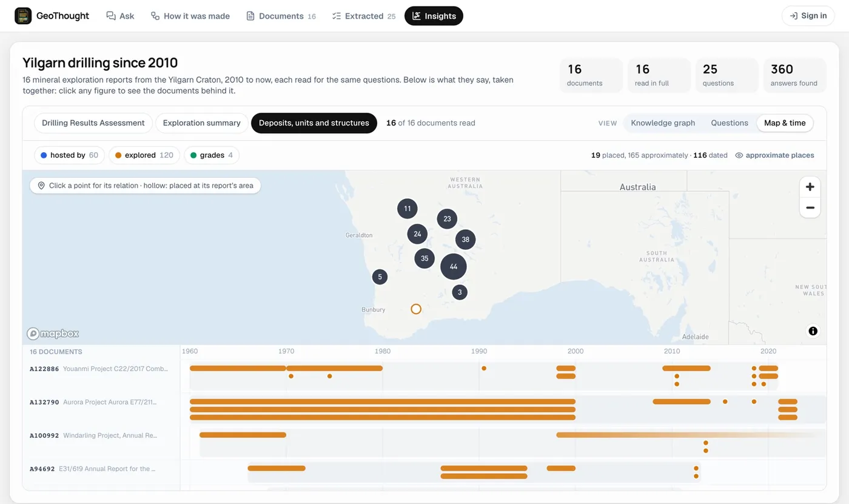Click the map cluster labeled 24
The width and height of the screenshot is (849, 504).
click(417, 234)
